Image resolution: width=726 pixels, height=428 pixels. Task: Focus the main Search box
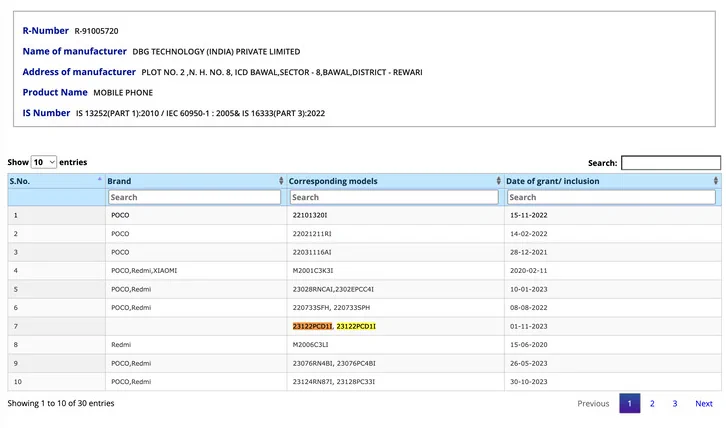pos(671,163)
